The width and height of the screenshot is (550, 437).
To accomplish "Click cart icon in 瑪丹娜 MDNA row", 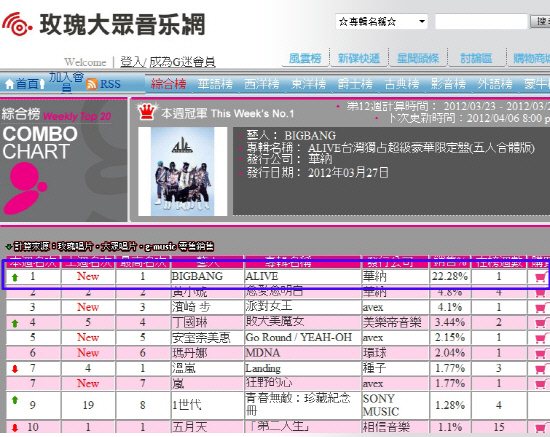I will pos(541,353).
